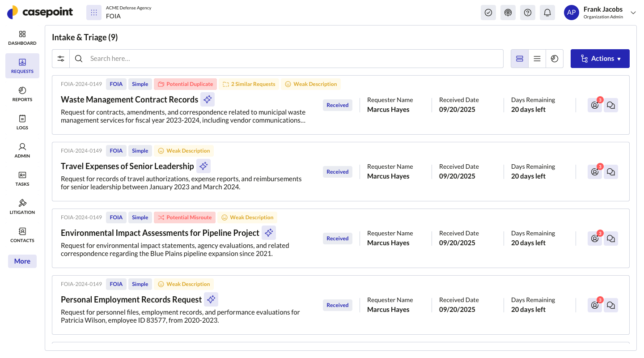Image resolution: width=644 pixels, height=358 pixels.
Task: Open the Requests section in the sidebar
Action: click(x=22, y=66)
